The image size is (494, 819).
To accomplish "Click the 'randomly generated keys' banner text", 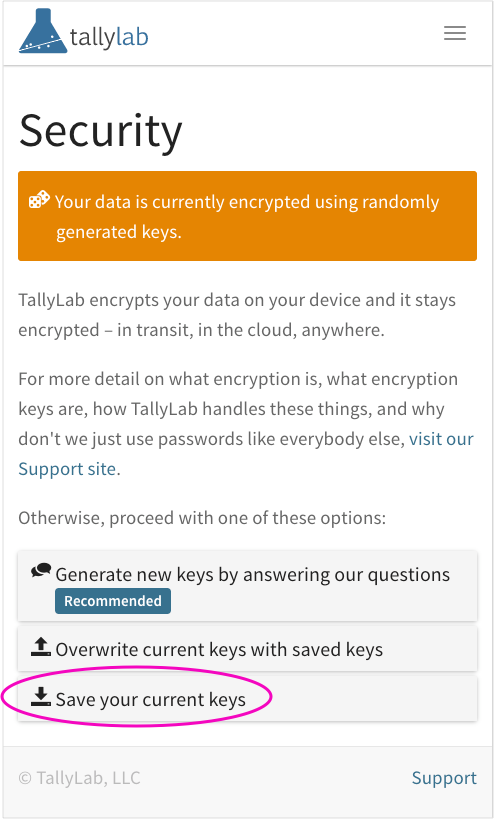I will point(248,217).
